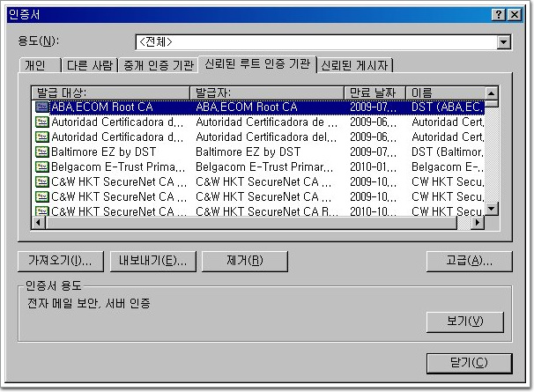Switch to the 중개 인증 기관 tab

159,65
